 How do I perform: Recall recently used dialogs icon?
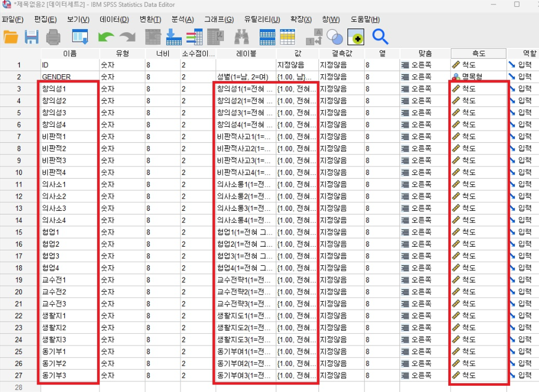coord(80,37)
